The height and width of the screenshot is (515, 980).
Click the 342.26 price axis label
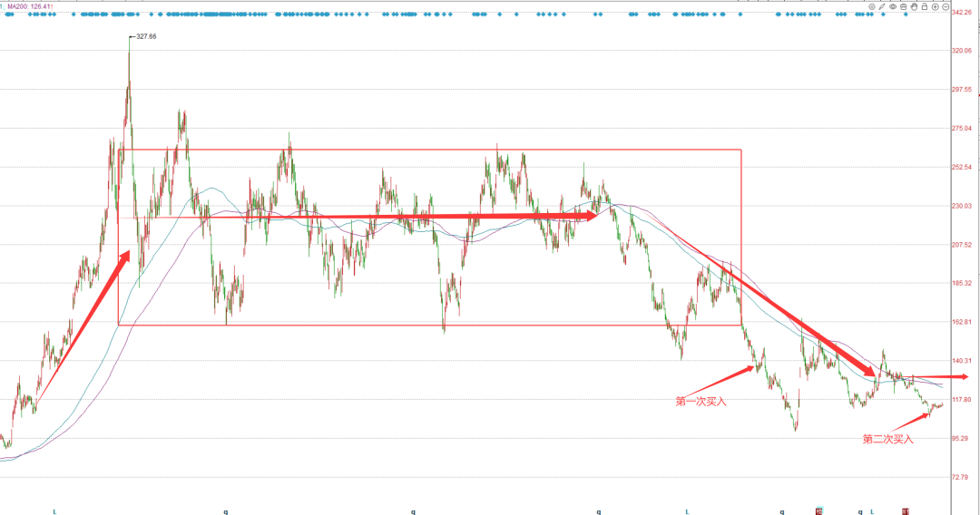click(x=961, y=12)
